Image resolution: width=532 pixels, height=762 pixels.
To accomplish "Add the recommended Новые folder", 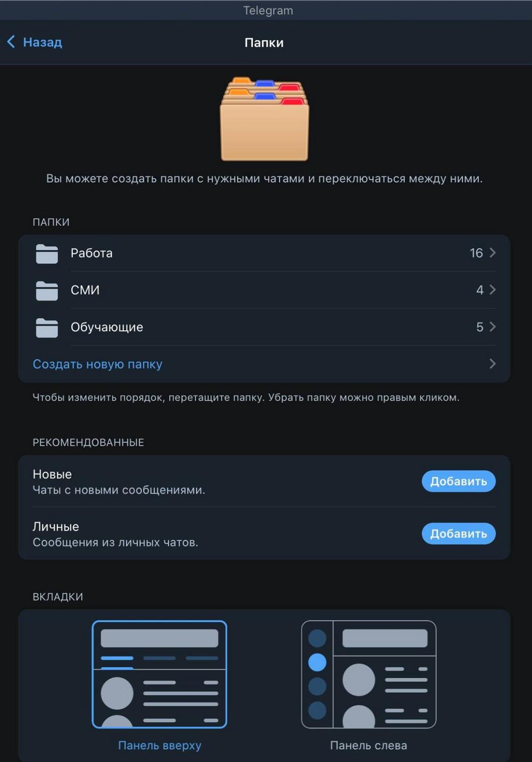I will pyautogui.click(x=459, y=482).
